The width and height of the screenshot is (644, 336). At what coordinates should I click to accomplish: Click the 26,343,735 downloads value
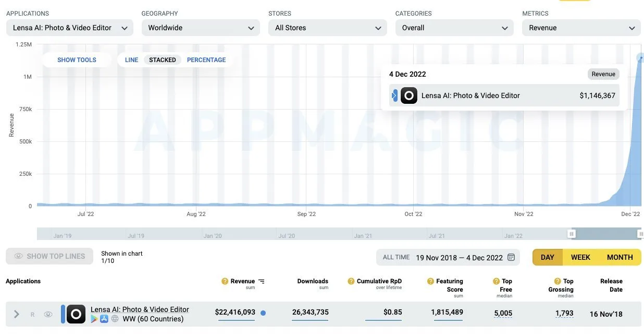[311, 313]
